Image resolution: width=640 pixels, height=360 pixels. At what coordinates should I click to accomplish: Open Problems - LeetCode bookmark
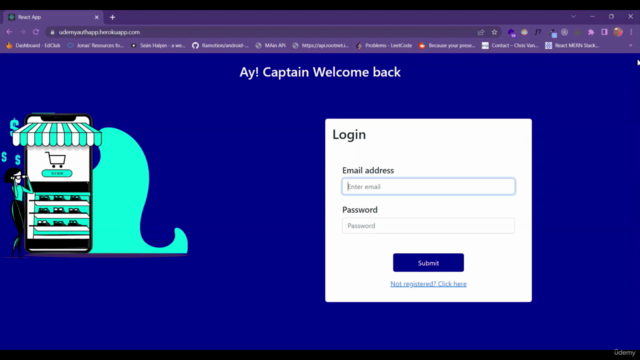(x=384, y=45)
